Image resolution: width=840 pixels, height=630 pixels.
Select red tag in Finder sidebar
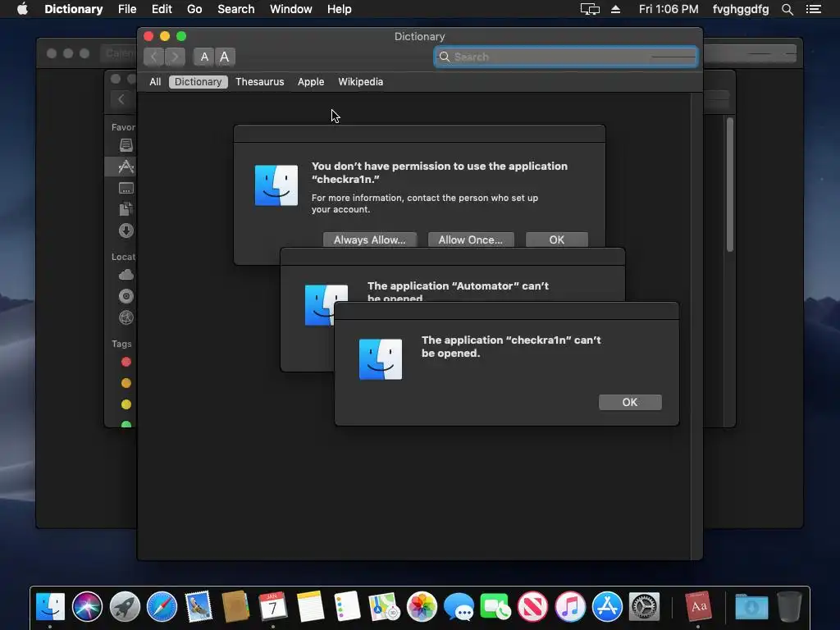point(126,362)
